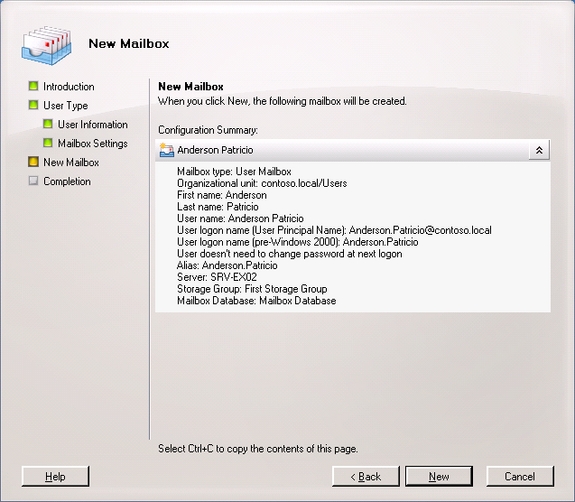Viewport: 575px width, 502px height.
Task: Click the Server: SRV-EX02 summary line
Action: point(217,277)
